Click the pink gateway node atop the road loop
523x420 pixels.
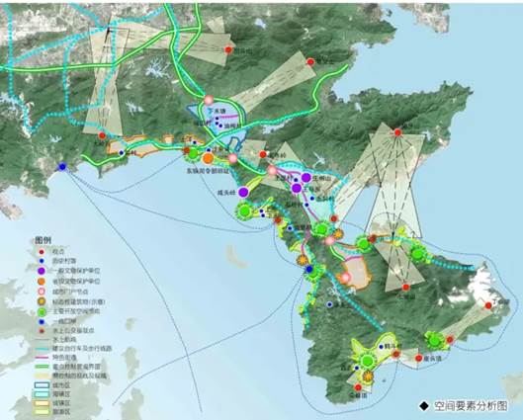209,100
